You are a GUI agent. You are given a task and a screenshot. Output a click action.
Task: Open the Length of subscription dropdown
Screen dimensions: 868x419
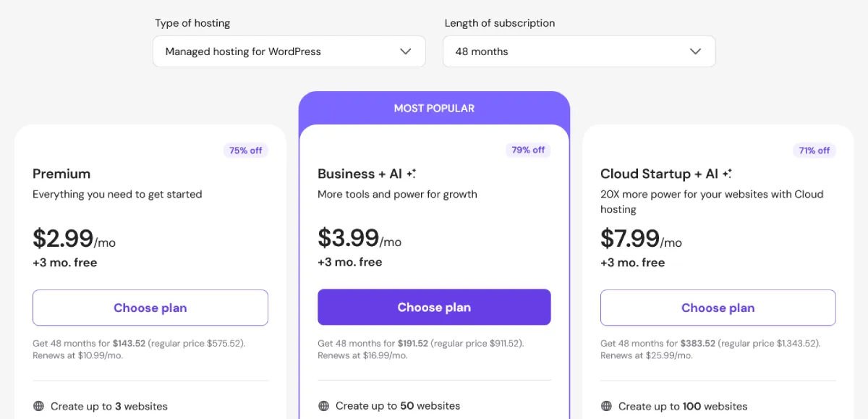click(579, 51)
